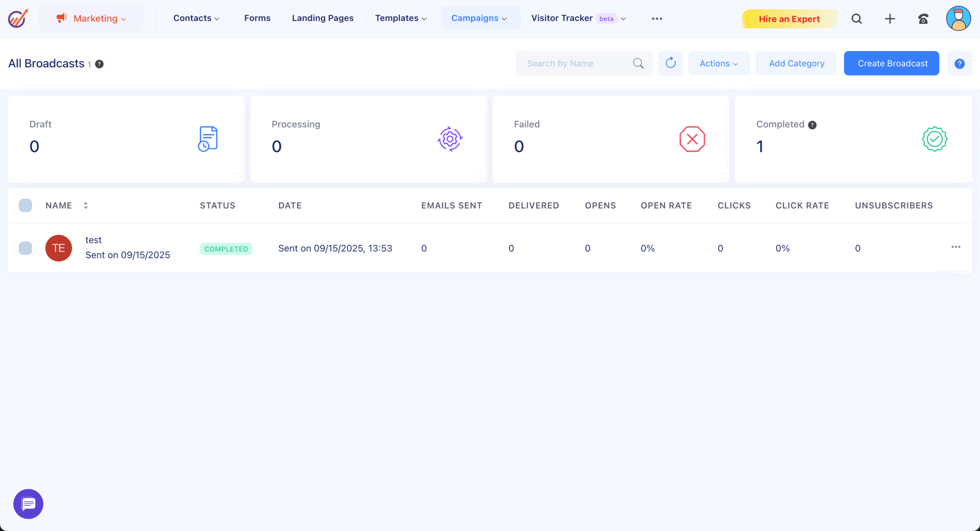980x531 pixels.
Task: Open the phone dialer icon
Action: coord(923,18)
